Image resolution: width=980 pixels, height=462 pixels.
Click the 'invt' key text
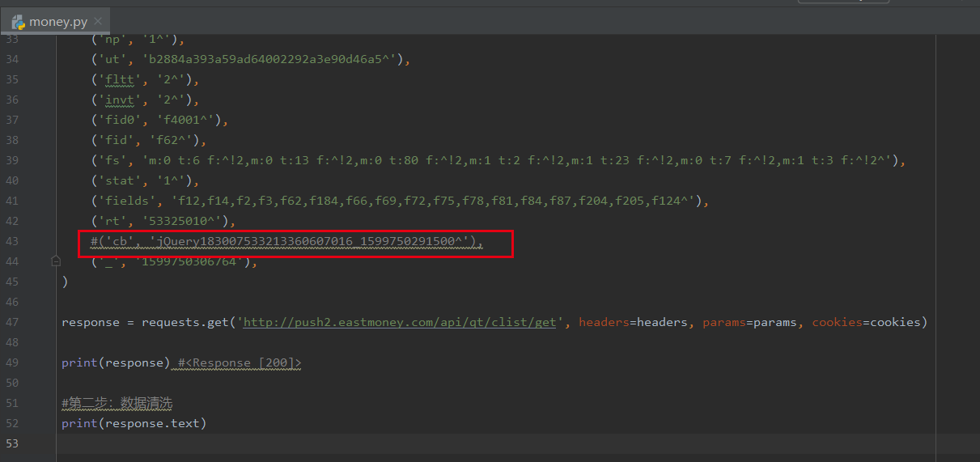(x=118, y=100)
